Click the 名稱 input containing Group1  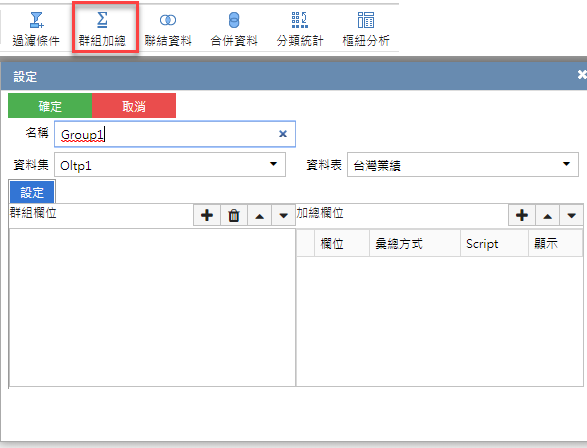point(175,134)
